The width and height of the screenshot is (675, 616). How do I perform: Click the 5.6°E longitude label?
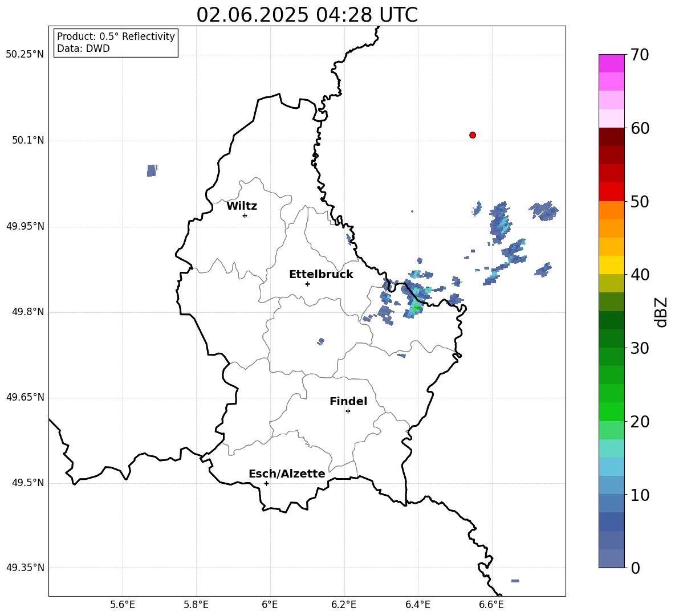[123, 605]
